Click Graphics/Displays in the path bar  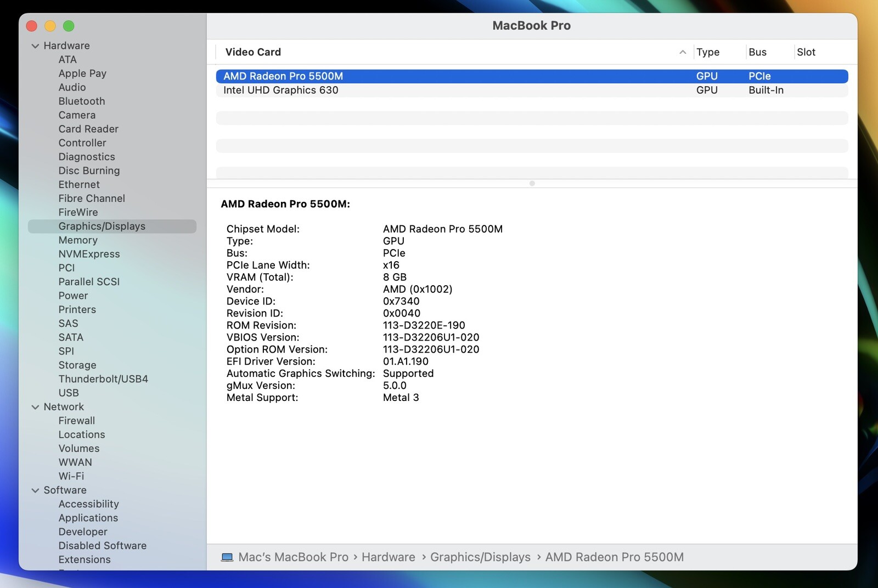pyautogui.click(x=480, y=557)
